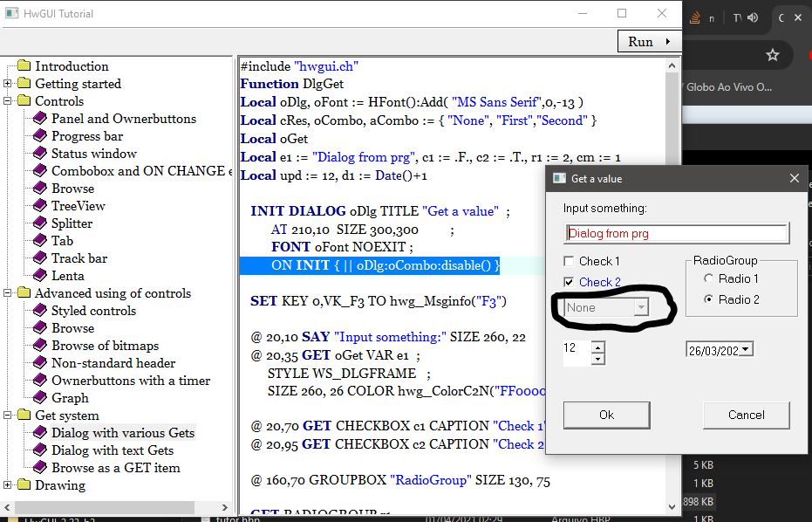
Task: Collapse the Controls tree node
Action: (8, 101)
